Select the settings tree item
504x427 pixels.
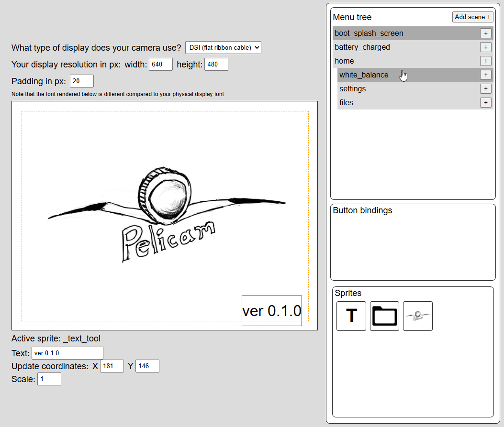[353, 89]
